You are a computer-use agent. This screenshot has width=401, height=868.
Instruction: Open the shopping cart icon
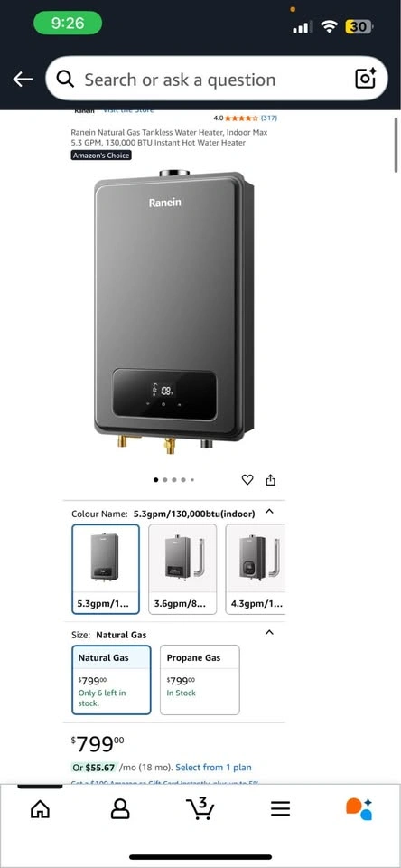click(x=200, y=808)
